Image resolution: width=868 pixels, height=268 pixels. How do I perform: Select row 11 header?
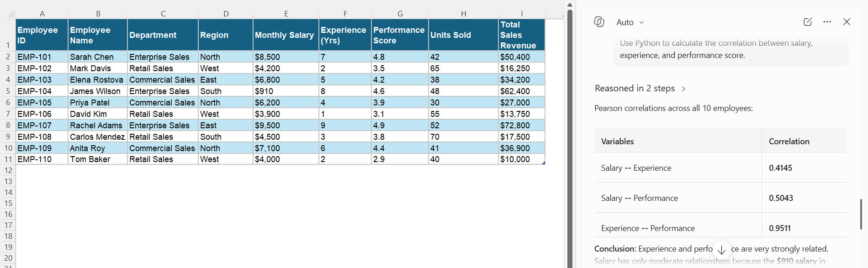pos(8,159)
